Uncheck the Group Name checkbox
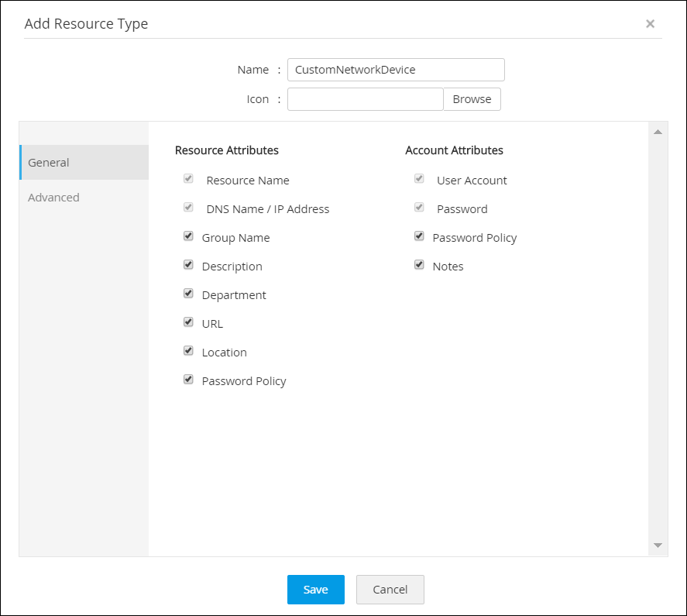Viewport: 687px width, 616px height. tap(188, 236)
